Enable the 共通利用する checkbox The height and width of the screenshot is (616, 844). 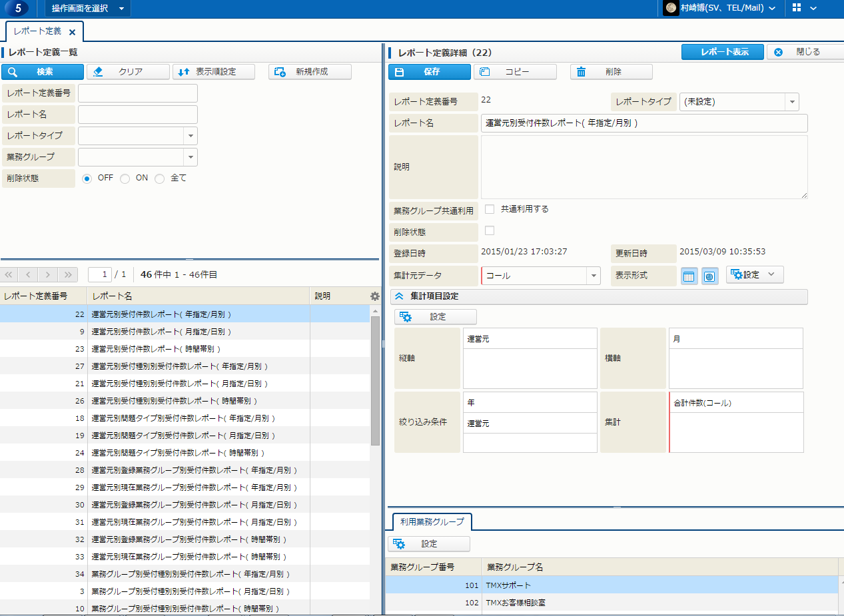coord(490,209)
